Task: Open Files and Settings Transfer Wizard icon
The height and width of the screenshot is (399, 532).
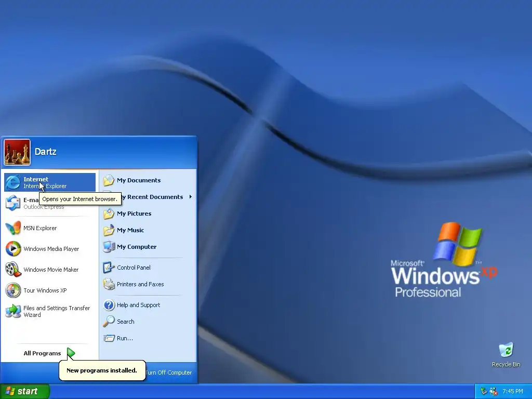Action: (x=13, y=311)
